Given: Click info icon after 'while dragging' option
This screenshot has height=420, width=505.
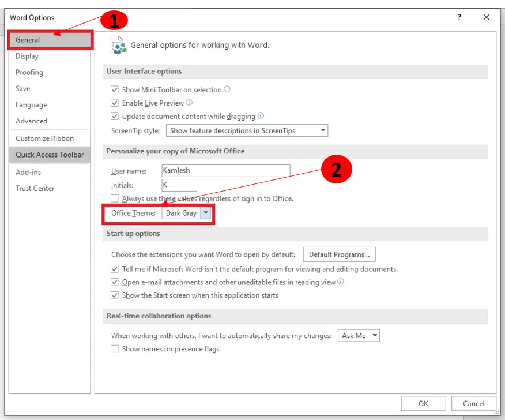Looking at the screenshot, I should [261, 115].
